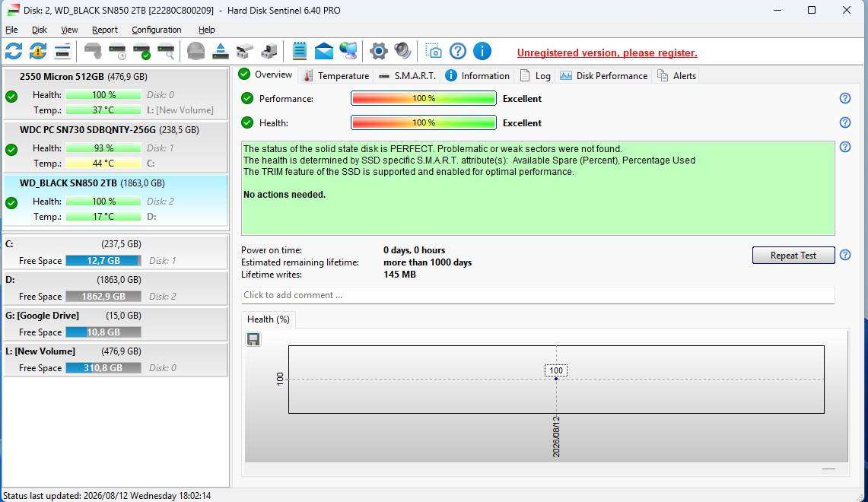The width and height of the screenshot is (868, 502).
Task: Switch to the Temperature tab
Action: (335, 76)
